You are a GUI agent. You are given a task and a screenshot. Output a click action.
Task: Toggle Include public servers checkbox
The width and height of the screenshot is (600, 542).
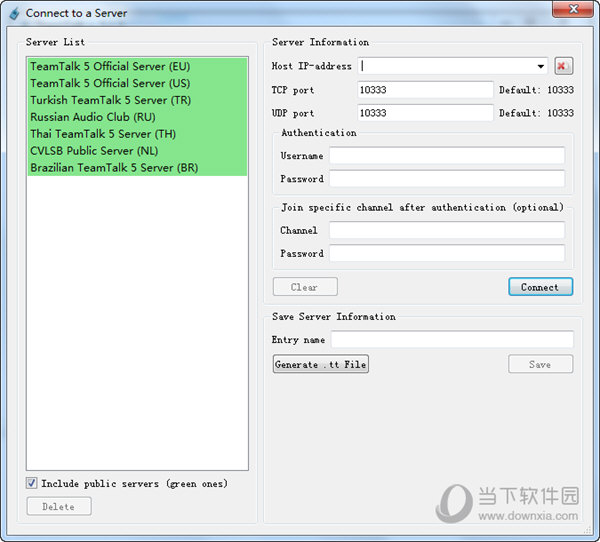pyautogui.click(x=31, y=483)
